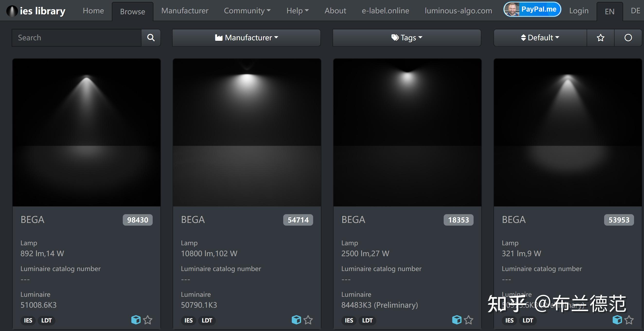This screenshot has width=644, height=331.
Task: Download IES file for BEGA 54714
Action: pos(188,320)
